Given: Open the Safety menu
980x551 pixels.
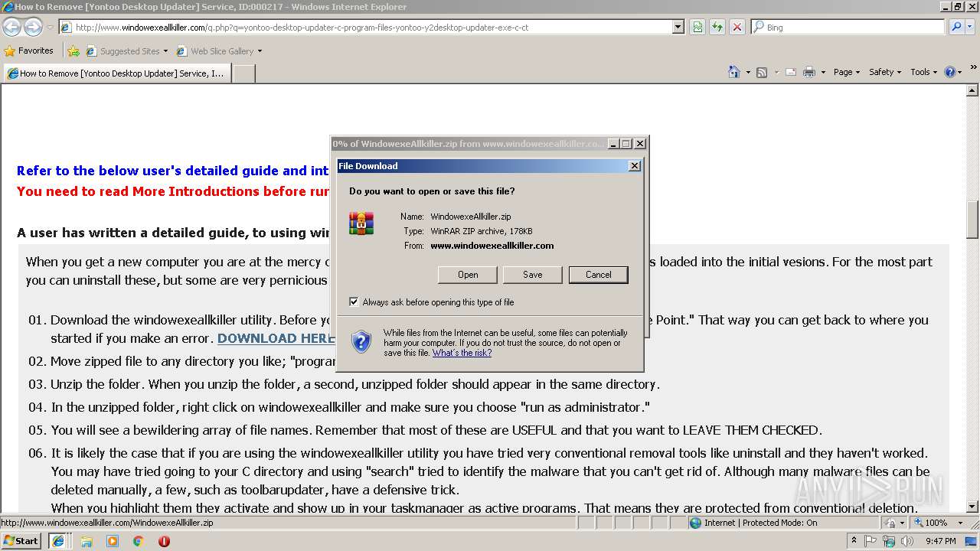Looking at the screenshot, I should coord(885,72).
